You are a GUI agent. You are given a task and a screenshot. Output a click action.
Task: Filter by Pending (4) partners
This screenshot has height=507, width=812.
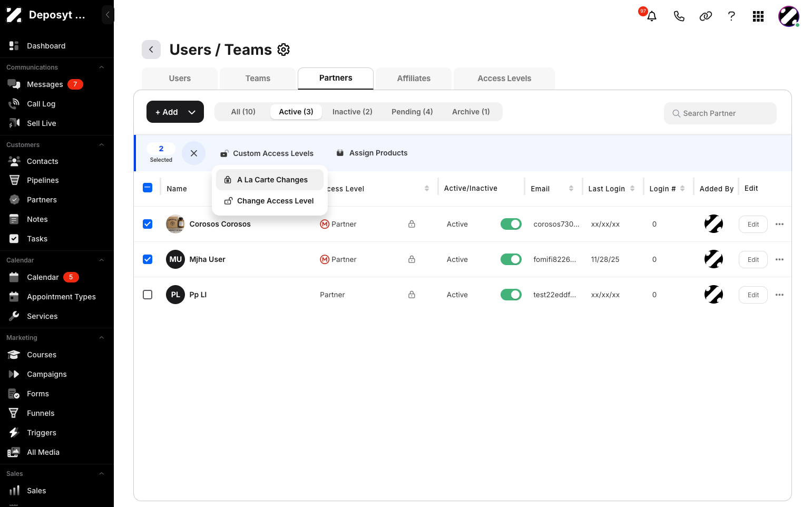[x=412, y=112]
